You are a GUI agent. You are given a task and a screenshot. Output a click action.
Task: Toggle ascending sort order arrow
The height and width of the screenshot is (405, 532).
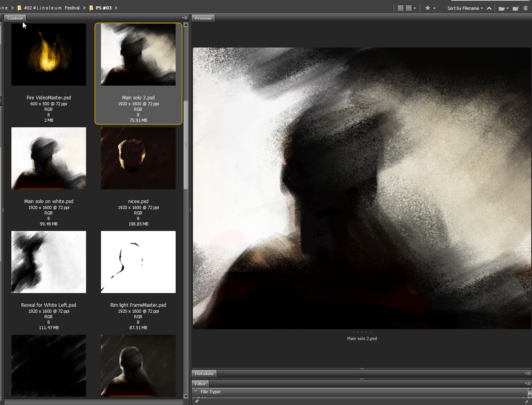click(x=489, y=8)
